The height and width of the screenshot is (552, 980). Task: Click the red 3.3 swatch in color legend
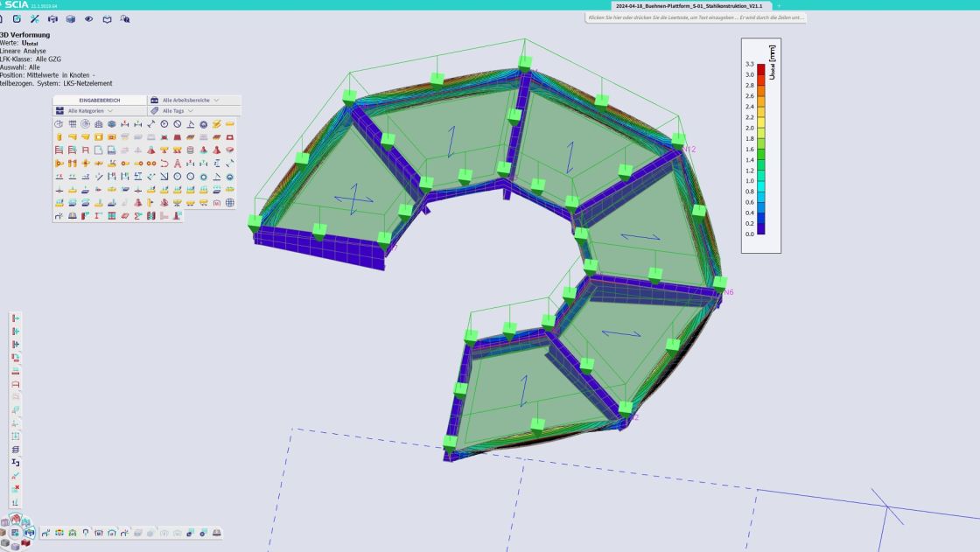pos(760,69)
